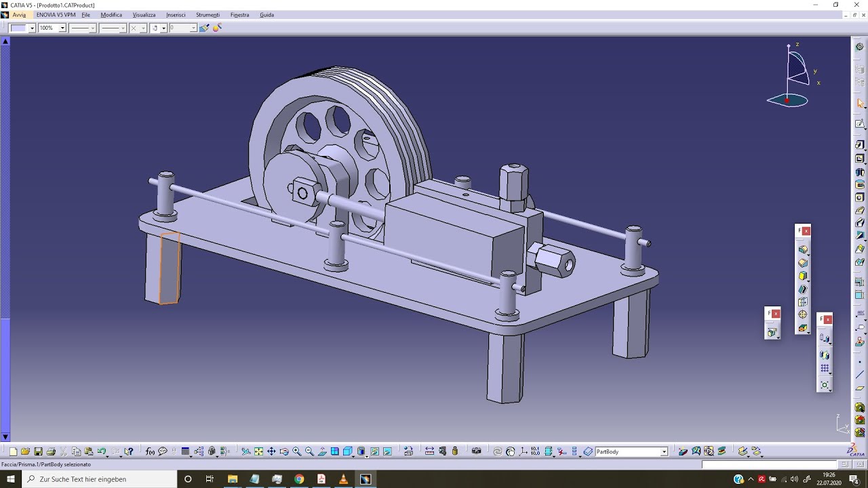Open the Finestra menu
The width and height of the screenshot is (868, 488).
[x=239, y=14]
